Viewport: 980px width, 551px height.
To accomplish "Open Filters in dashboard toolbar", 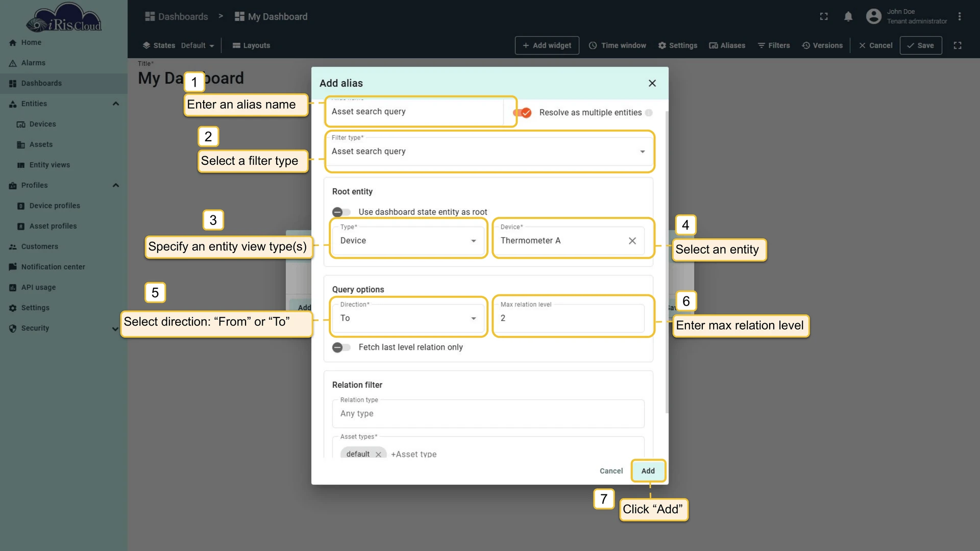I will pyautogui.click(x=773, y=45).
